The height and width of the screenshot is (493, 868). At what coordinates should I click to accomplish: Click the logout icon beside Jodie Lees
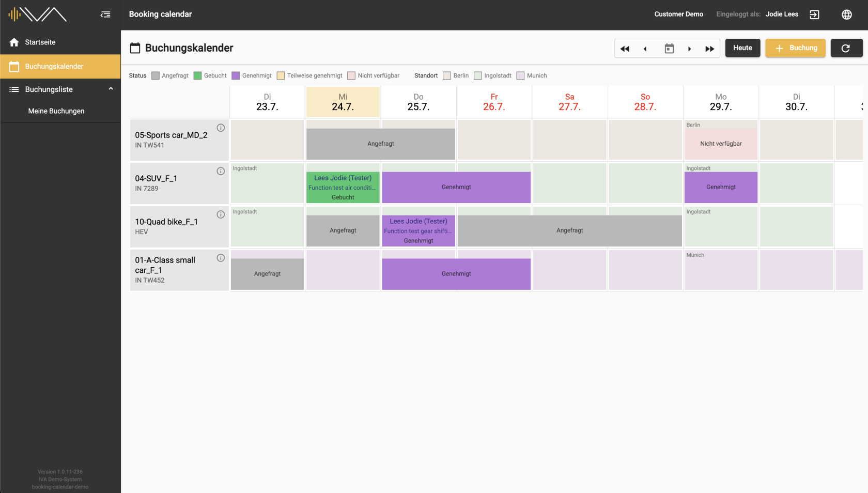point(814,14)
